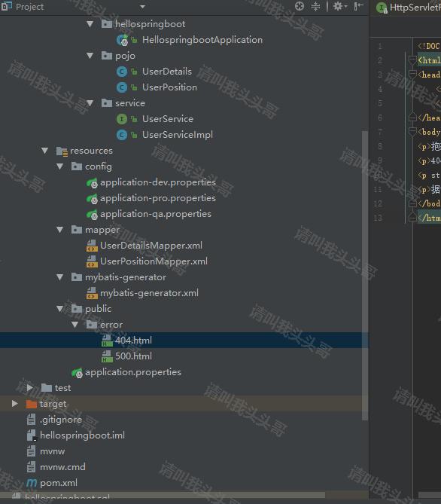
Task: Click the UserDetailsMapper.xml file icon
Action: tap(92, 246)
